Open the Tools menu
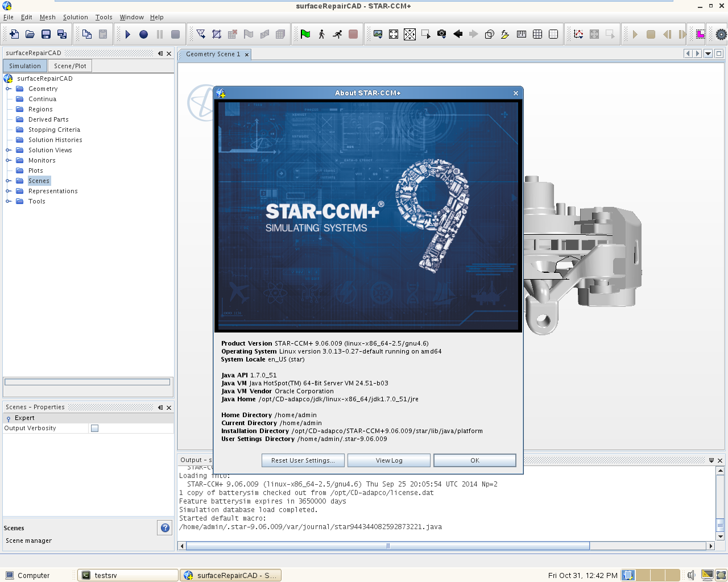Image resolution: width=728 pixels, height=582 pixels. point(104,17)
